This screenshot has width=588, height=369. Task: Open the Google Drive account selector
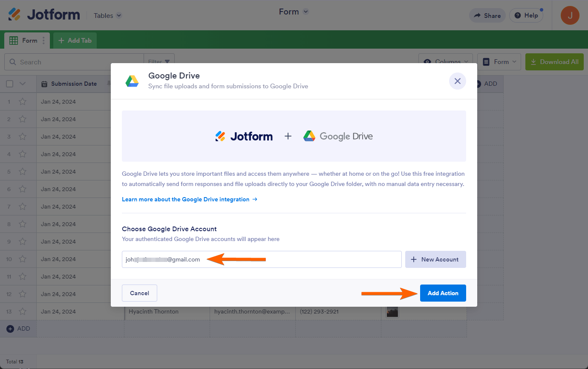[x=262, y=259]
